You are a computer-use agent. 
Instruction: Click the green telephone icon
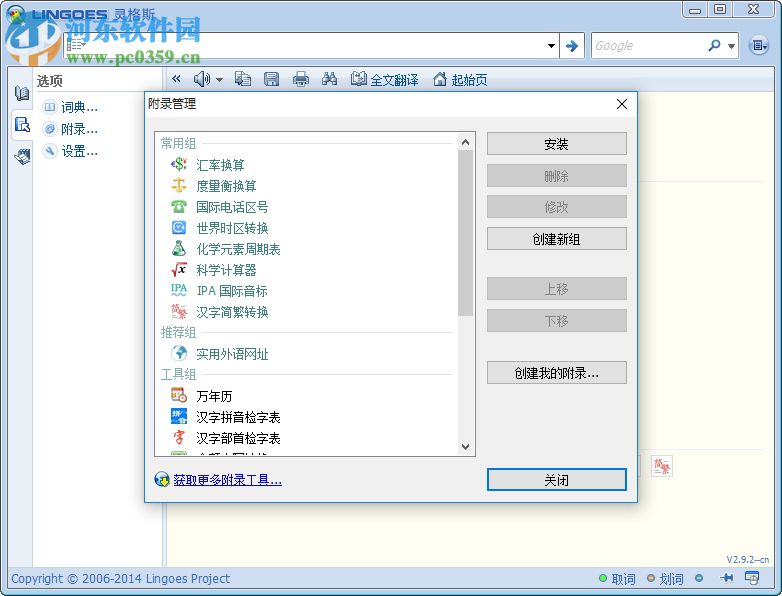179,206
